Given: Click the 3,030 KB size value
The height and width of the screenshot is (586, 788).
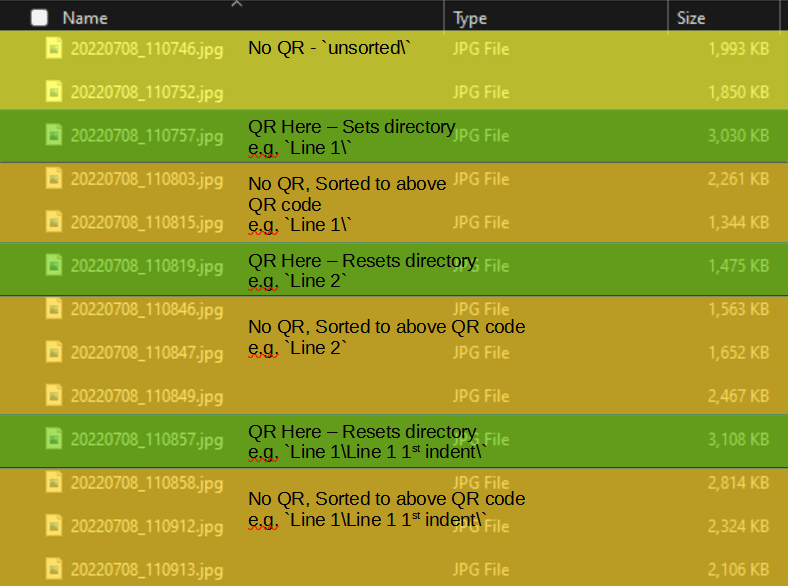Looking at the screenshot, I should [738, 135].
